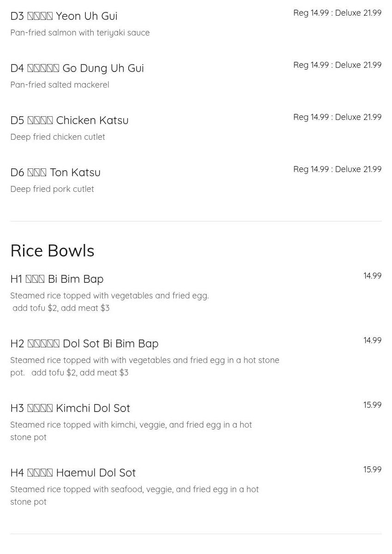Open the D3 Yeon Uh Gui item

[x=64, y=16]
